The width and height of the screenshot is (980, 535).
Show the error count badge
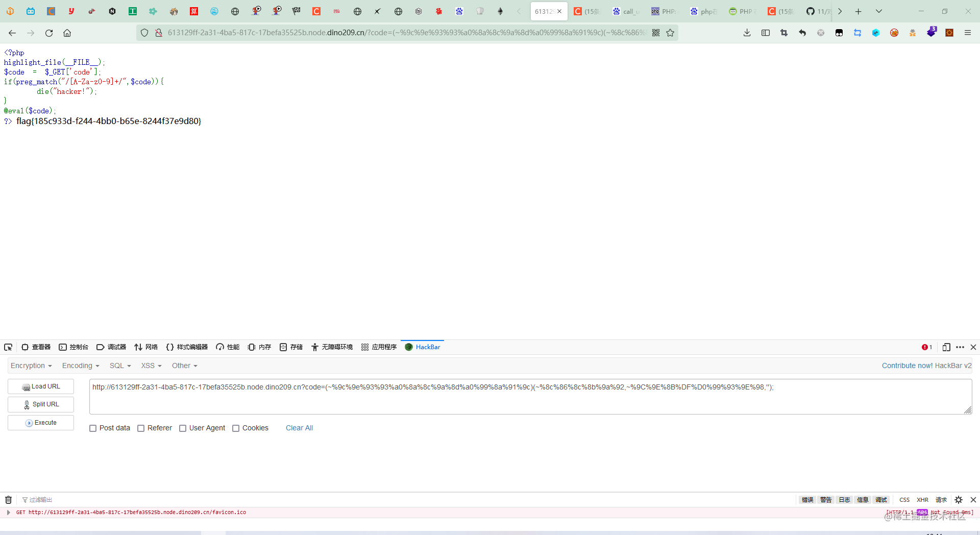pyautogui.click(x=927, y=347)
